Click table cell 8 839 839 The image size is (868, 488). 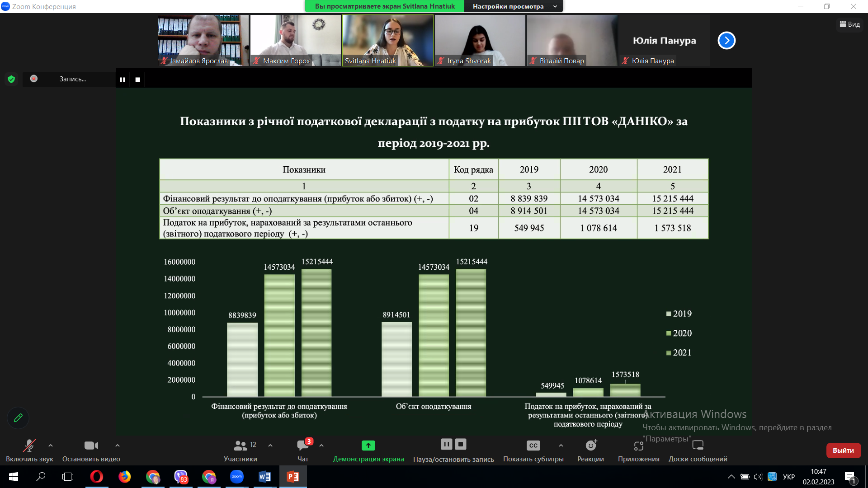tap(529, 198)
